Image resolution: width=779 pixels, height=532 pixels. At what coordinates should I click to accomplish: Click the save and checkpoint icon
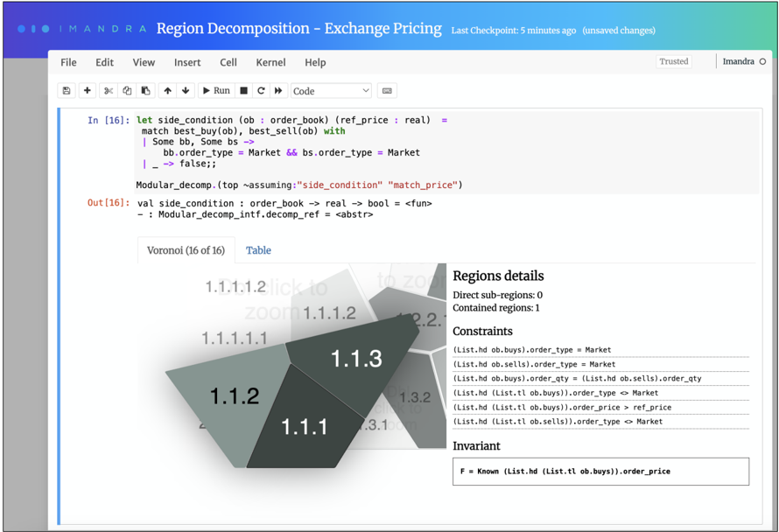coord(67,91)
